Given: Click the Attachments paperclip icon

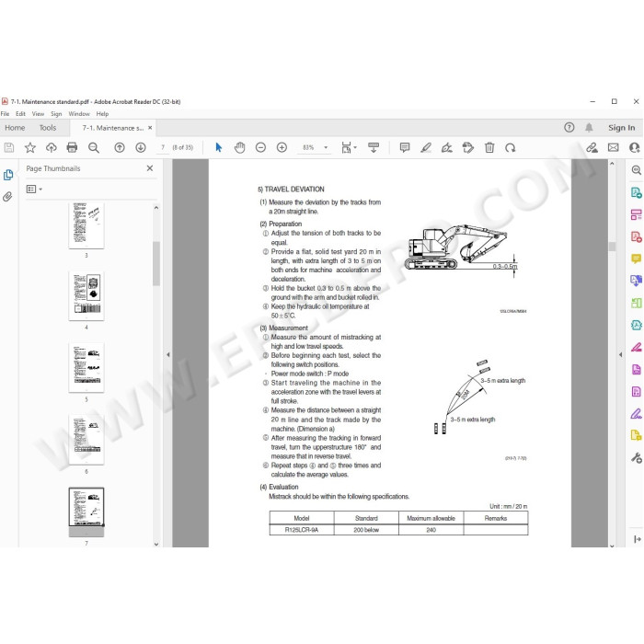Looking at the screenshot, I should tap(7, 197).
